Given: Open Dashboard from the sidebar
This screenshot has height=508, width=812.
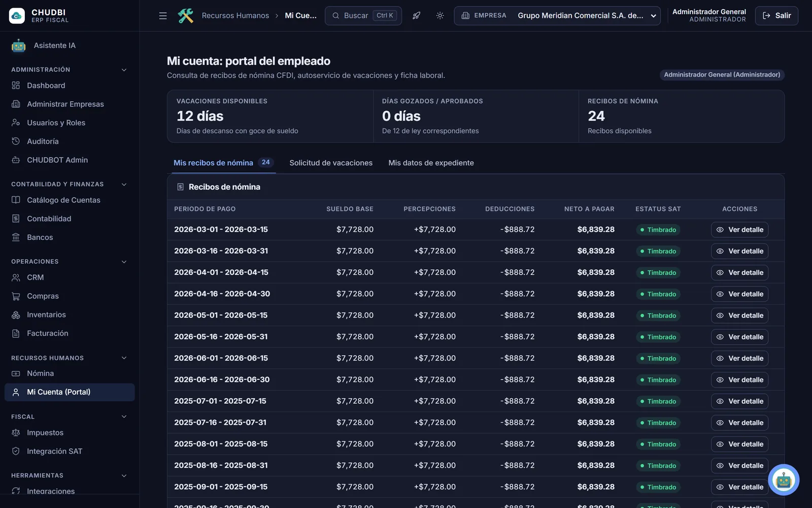Looking at the screenshot, I should click(70, 85).
